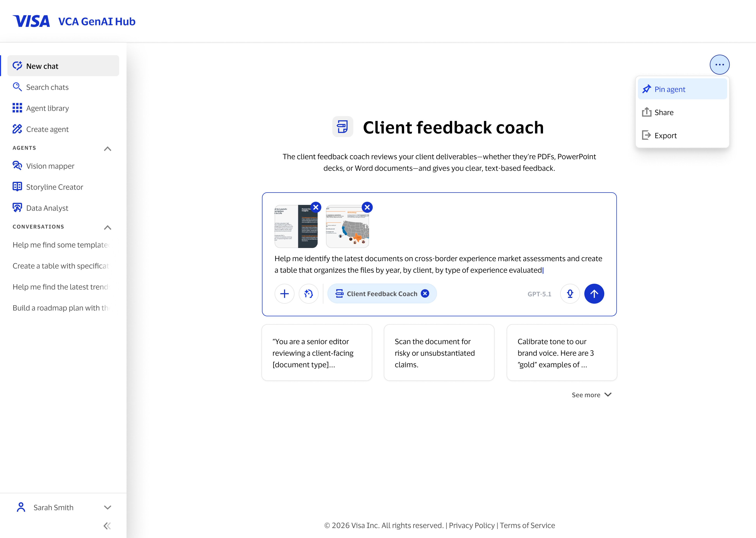
Task: Open the Vision mapper agent
Action: click(63, 166)
